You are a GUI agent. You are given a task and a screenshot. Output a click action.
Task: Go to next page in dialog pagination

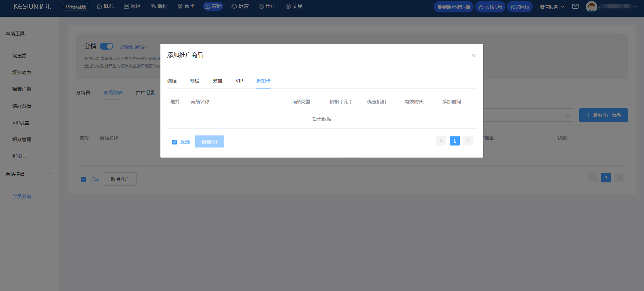tap(468, 141)
